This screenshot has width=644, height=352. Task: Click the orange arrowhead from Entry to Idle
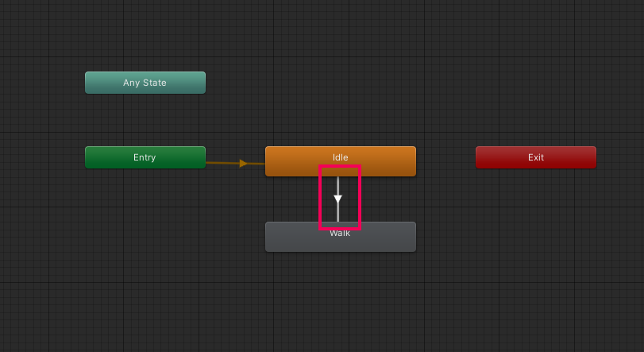[243, 164]
